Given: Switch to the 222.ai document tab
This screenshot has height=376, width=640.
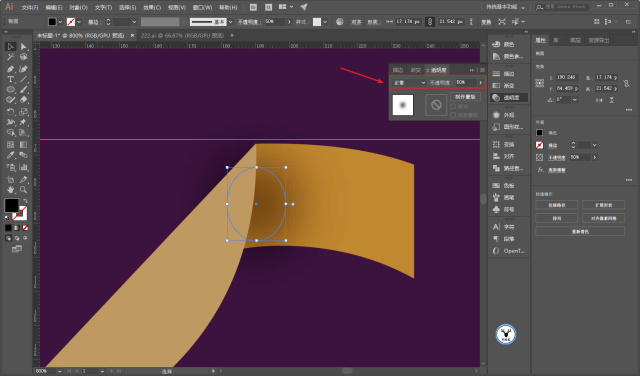Looking at the screenshot, I should [x=182, y=36].
